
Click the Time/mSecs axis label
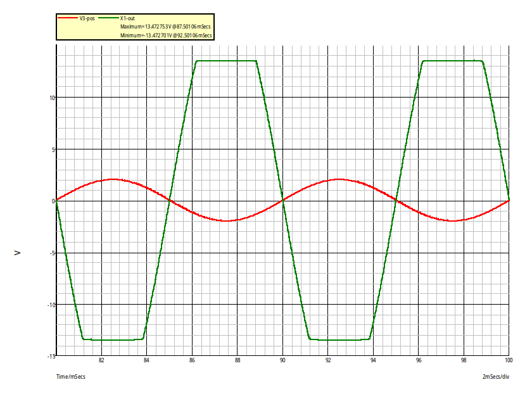tap(70, 377)
